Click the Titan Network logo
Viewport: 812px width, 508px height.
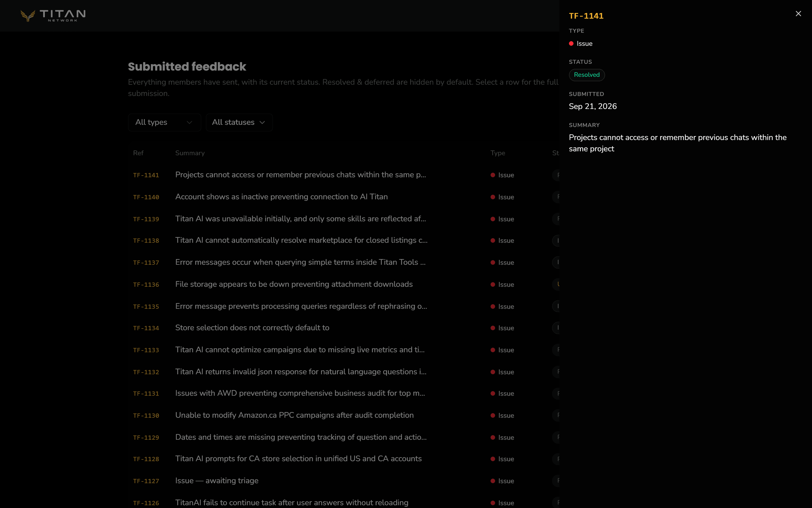tap(53, 16)
